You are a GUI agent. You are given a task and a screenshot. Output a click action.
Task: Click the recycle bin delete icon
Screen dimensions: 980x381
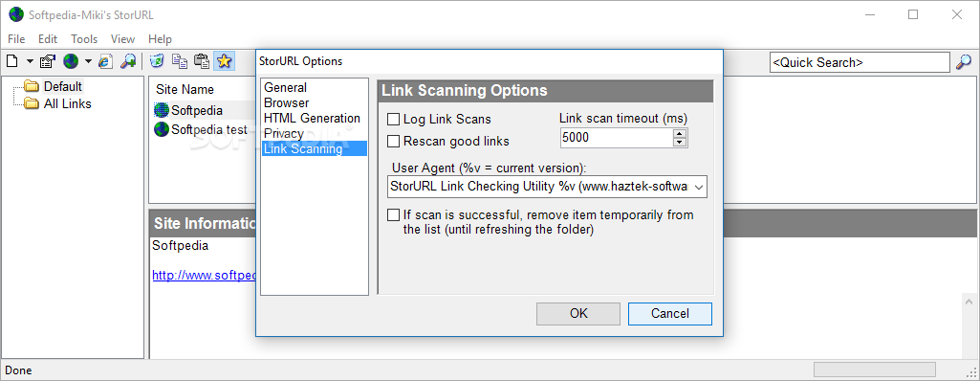(x=158, y=60)
